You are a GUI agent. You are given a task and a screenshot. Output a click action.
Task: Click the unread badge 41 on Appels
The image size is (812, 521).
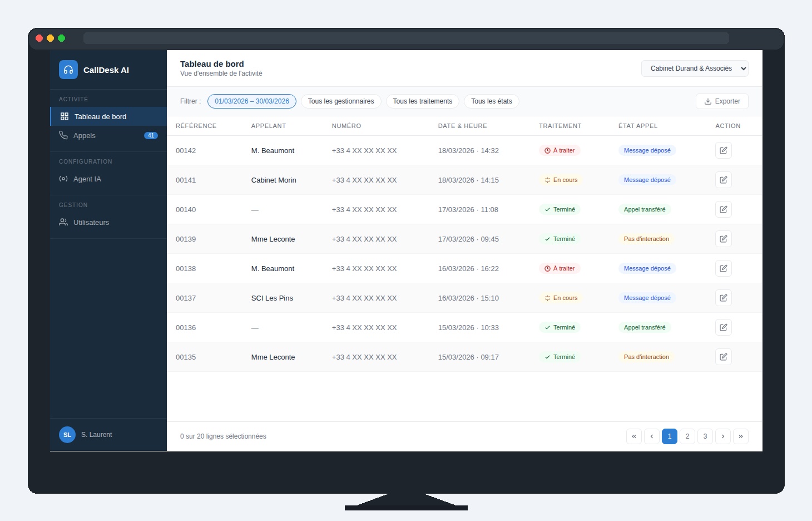click(x=151, y=135)
